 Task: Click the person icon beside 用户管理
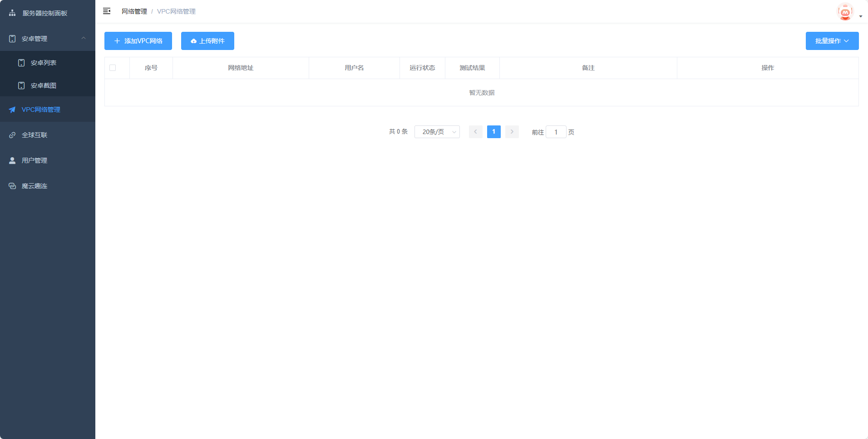pos(12,160)
